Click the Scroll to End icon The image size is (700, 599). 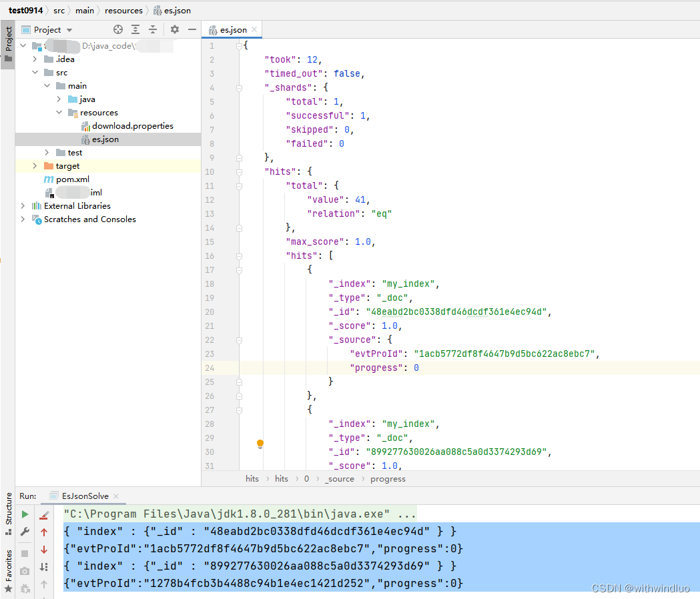point(44,567)
